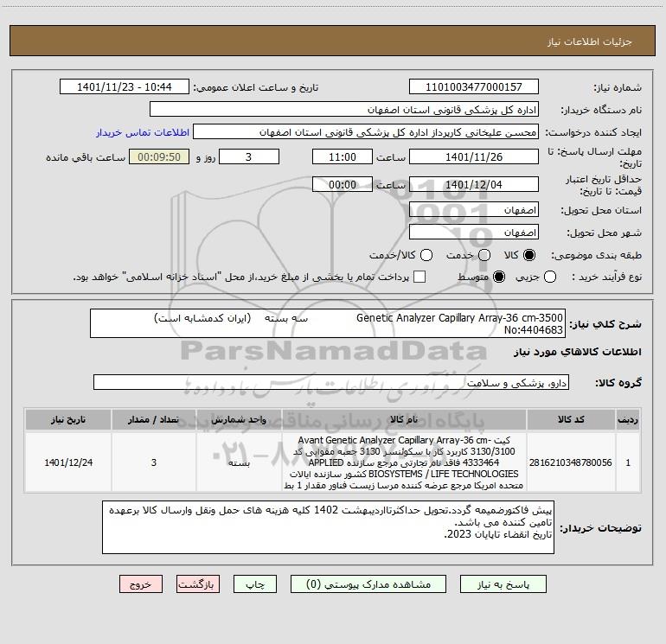This screenshot has height=644, width=666.
Task: Click the خروج exit button
Action: (141, 584)
